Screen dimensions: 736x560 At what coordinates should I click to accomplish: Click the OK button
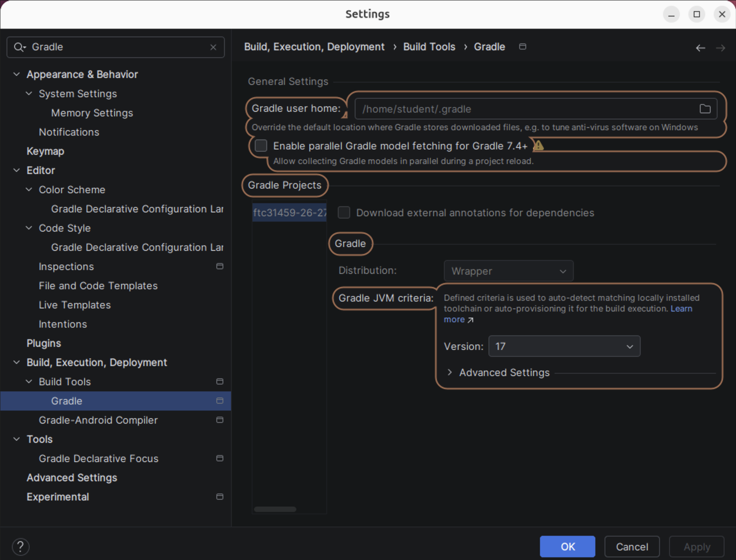(567, 547)
